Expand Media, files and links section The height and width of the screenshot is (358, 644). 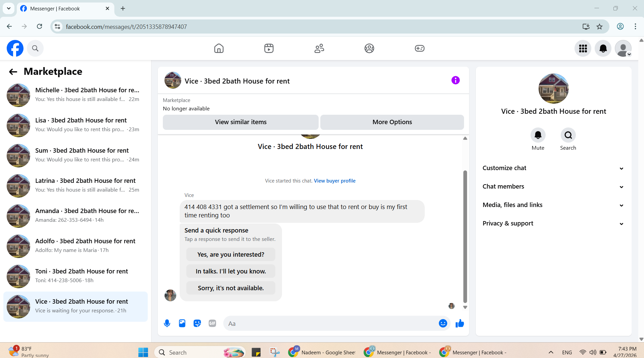tap(553, 205)
